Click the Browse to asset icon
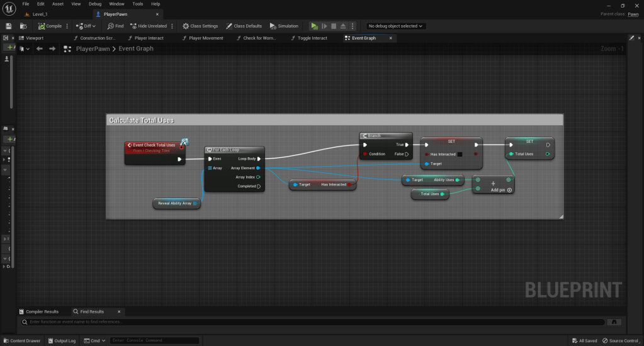Image resolution: width=644 pixels, height=346 pixels. (23, 26)
